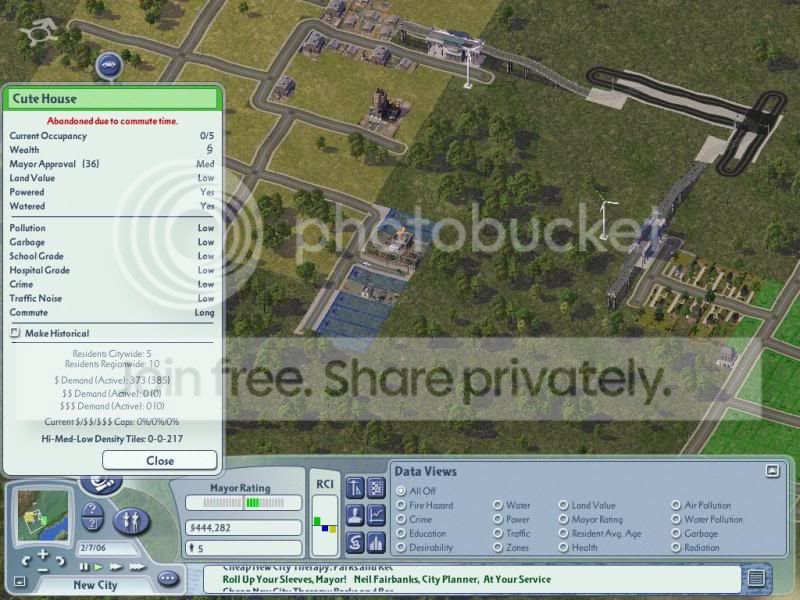The image size is (800, 600).
Task: Open the advisors person icon
Action: tap(355, 515)
